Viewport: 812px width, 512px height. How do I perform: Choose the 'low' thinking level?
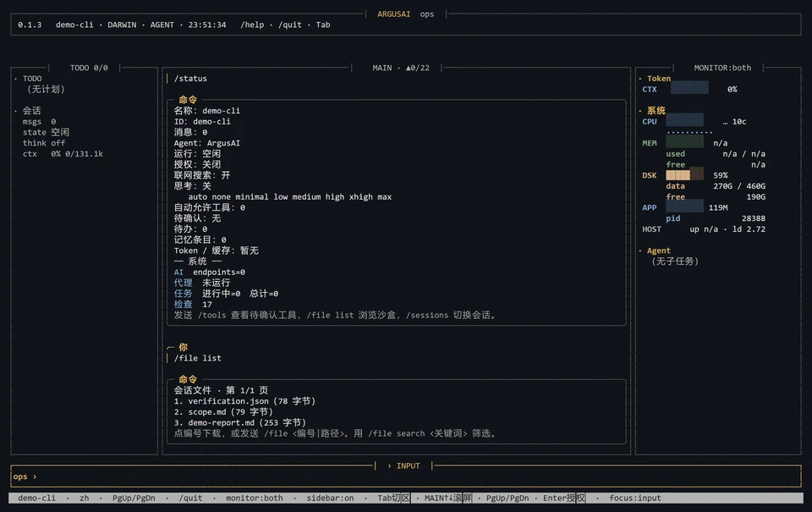click(280, 197)
